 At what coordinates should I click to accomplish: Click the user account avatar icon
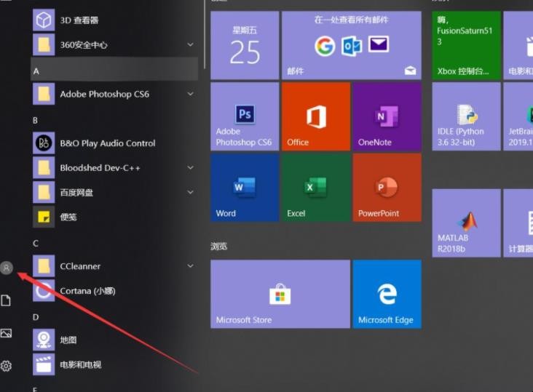point(7,268)
